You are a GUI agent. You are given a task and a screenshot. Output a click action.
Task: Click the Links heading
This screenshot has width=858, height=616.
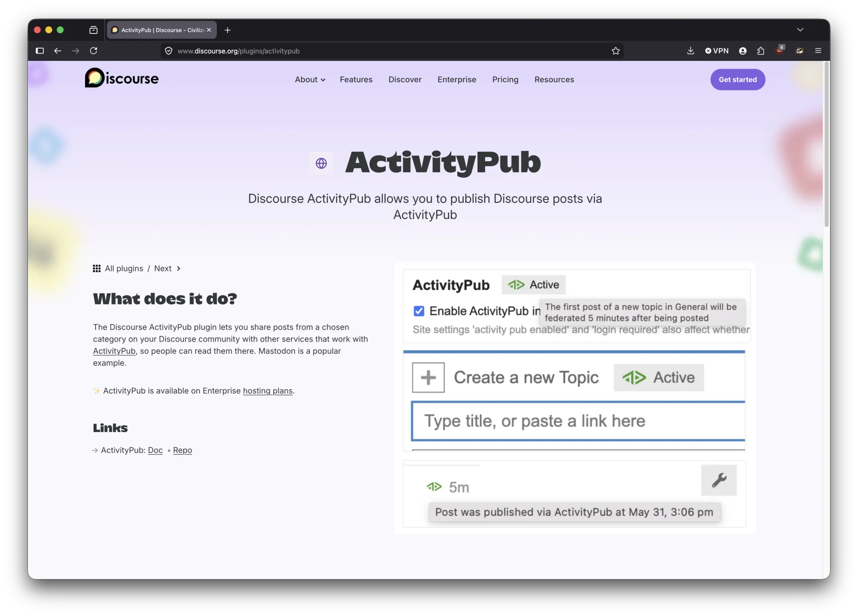tap(110, 428)
